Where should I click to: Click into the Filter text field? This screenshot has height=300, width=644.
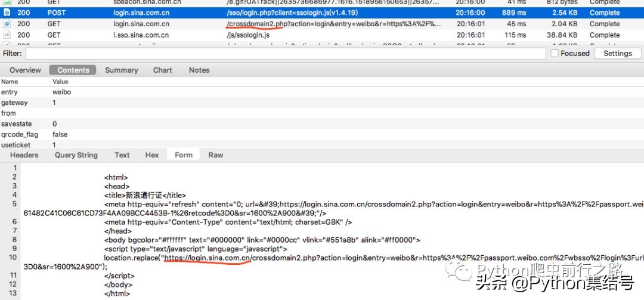pyautogui.click(x=285, y=54)
